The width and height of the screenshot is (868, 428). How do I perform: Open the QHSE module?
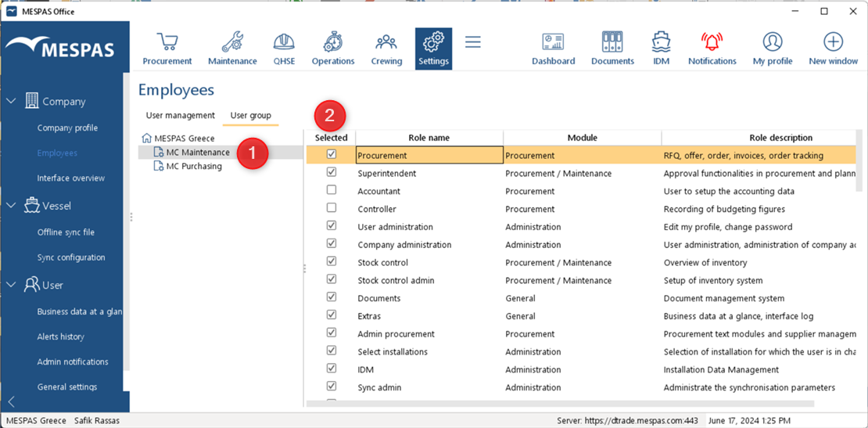click(x=284, y=49)
